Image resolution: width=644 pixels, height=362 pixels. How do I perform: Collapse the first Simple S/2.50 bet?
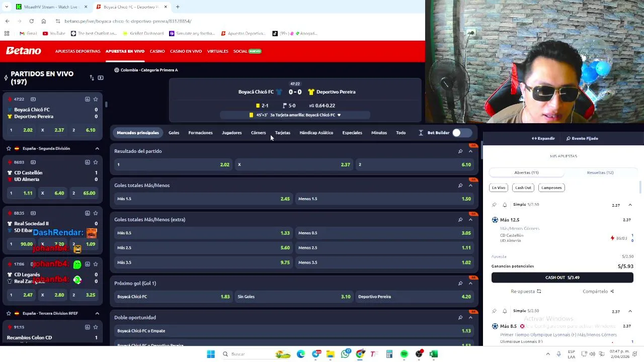630,205
